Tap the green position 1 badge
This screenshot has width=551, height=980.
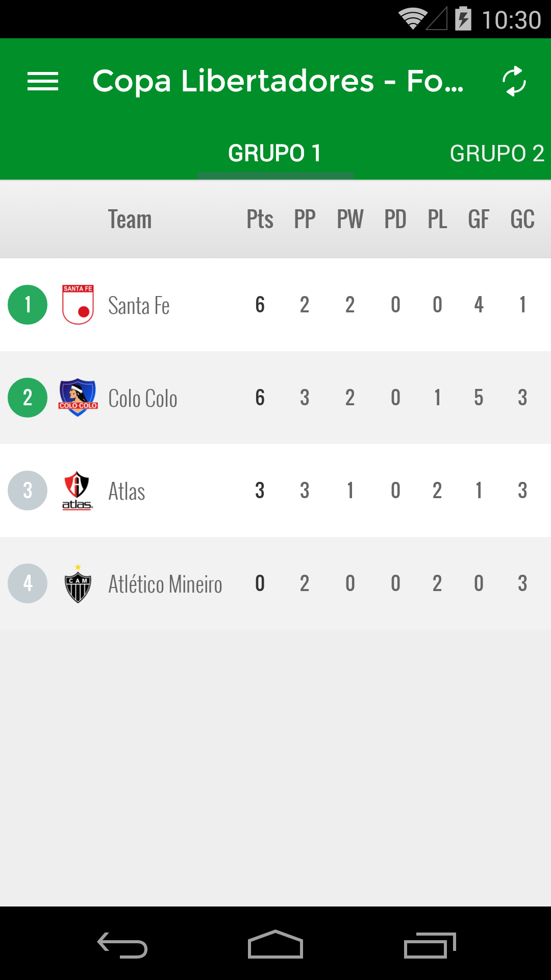pyautogui.click(x=28, y=305)
